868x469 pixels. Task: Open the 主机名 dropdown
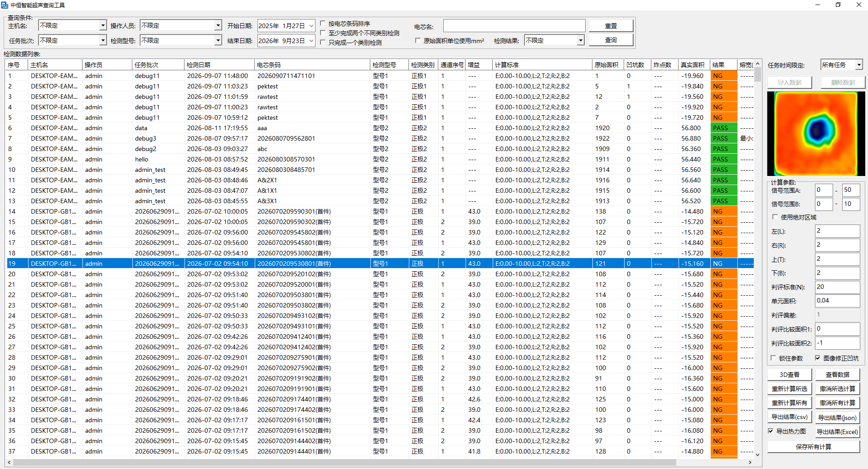coord(103,26)
